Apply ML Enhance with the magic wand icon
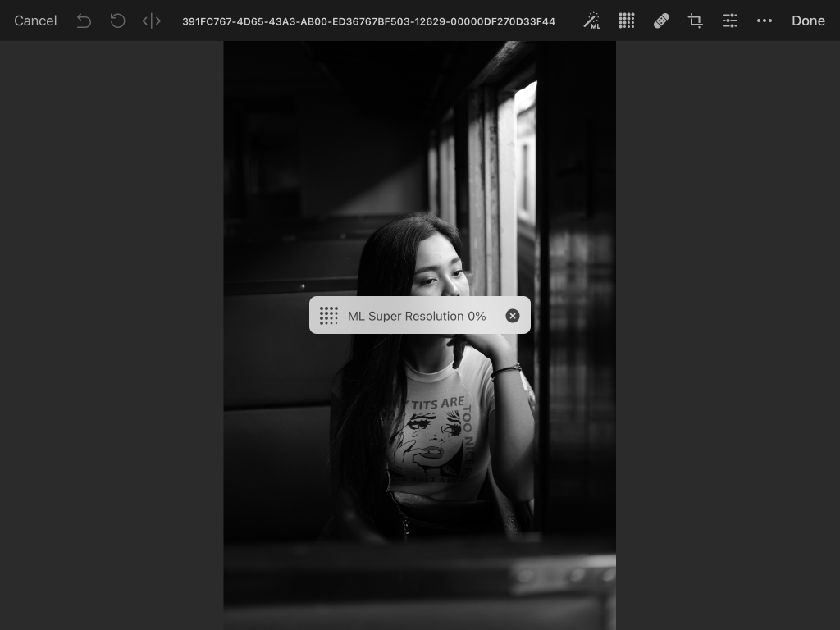The height and width of the screenshot is (630, 840). 592,21
